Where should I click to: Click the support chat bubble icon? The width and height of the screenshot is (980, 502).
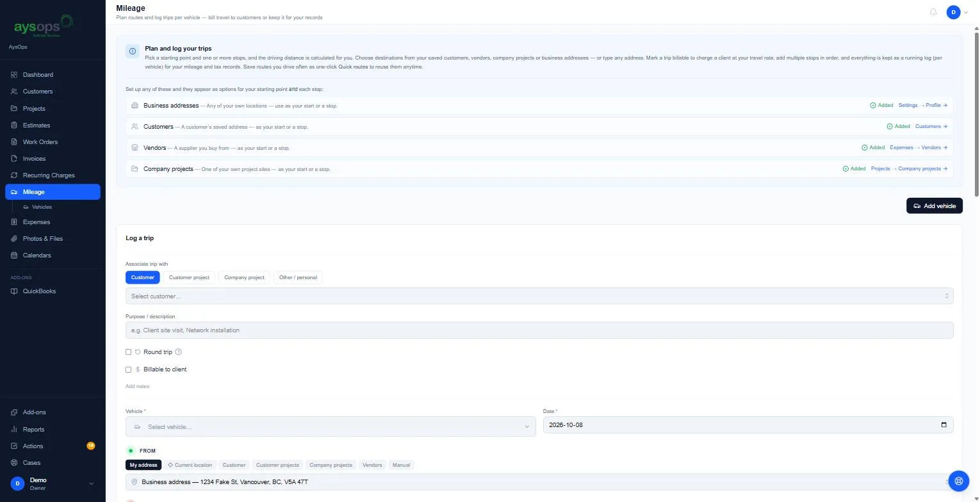coord(959,480)
